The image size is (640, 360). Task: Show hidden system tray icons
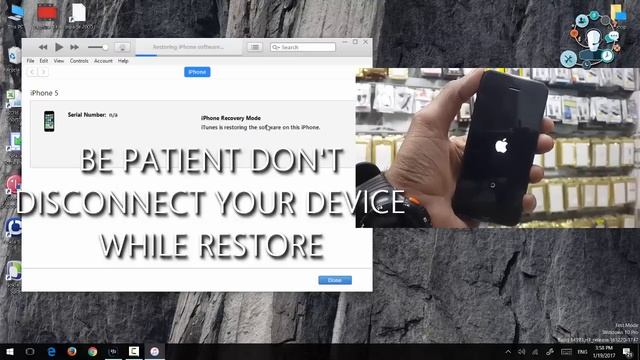pyautogui.click(x=508, y=351)
